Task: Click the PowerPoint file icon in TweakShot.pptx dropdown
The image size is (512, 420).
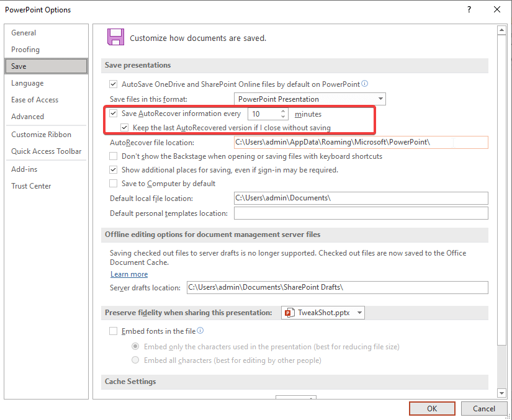Action: click(x=289, y=313)
